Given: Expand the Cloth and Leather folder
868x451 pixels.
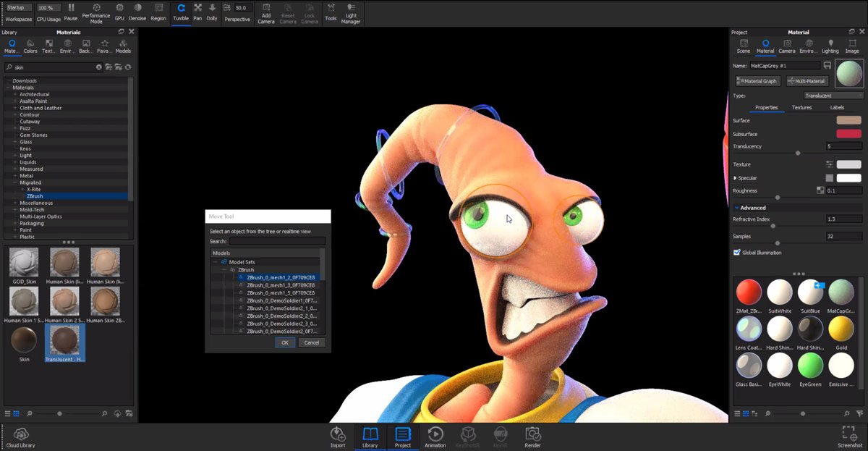Looking at the screenshot, I should (14, 108).
